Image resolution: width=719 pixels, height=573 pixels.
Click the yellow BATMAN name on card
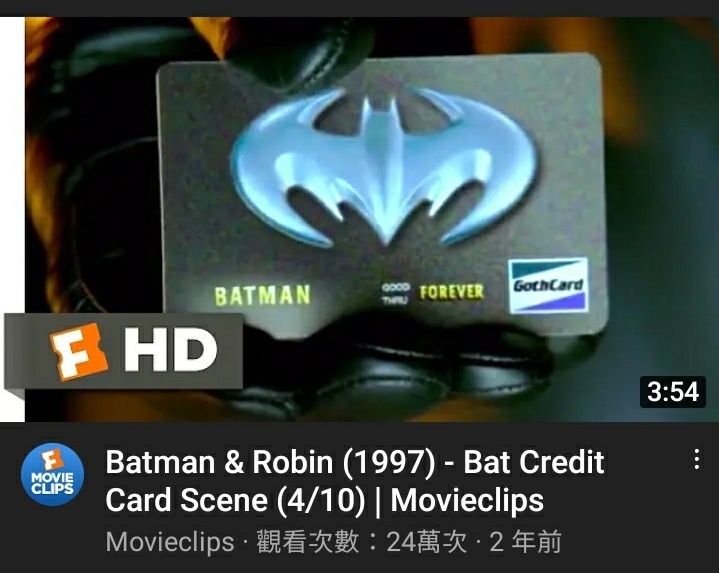[x=263, y=296]
